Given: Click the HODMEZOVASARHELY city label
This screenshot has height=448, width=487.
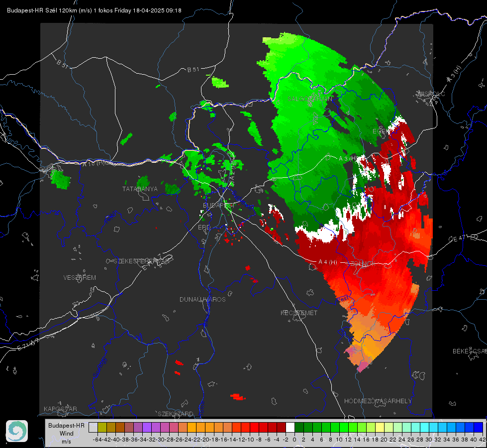Looking at the screenshot, I should [x=378, y=401].
